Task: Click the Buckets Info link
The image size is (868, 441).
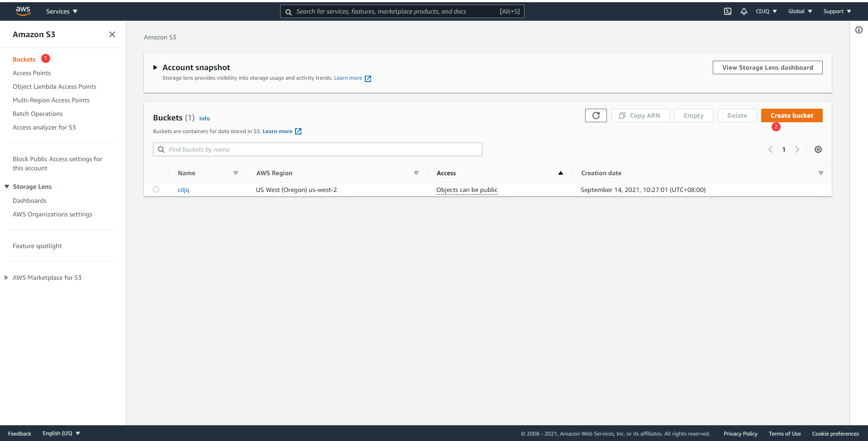Action: pyautogui.click(x=205, y=119)
